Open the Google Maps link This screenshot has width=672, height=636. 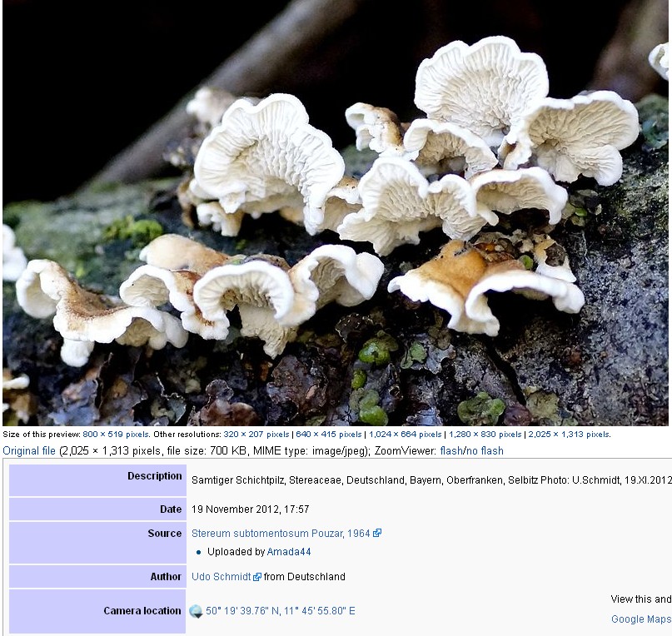click(640, 619)
